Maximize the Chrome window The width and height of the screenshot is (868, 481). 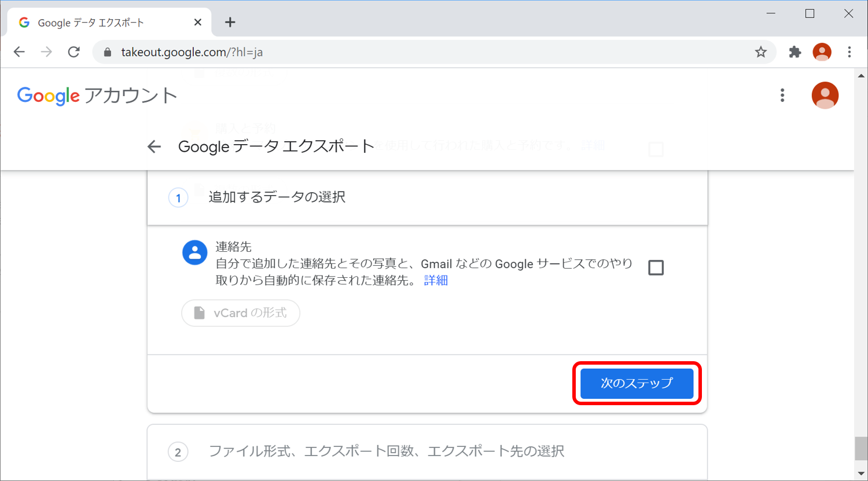coord(810,13)
